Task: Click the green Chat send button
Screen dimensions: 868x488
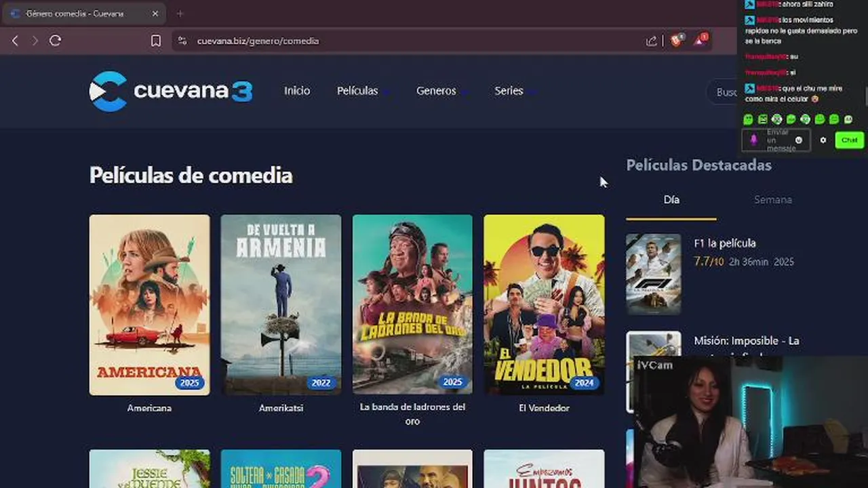Action: [849, 140]
